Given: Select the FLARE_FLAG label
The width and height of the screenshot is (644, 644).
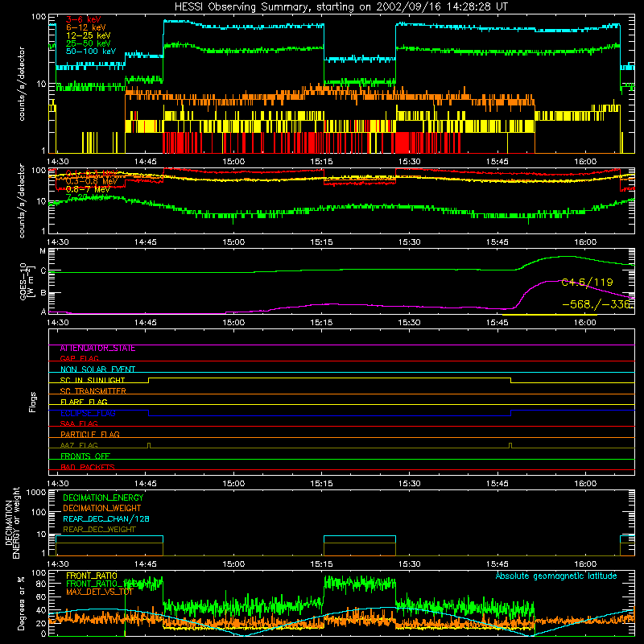Looking at the screenshot, I should (x=84, y=402).
